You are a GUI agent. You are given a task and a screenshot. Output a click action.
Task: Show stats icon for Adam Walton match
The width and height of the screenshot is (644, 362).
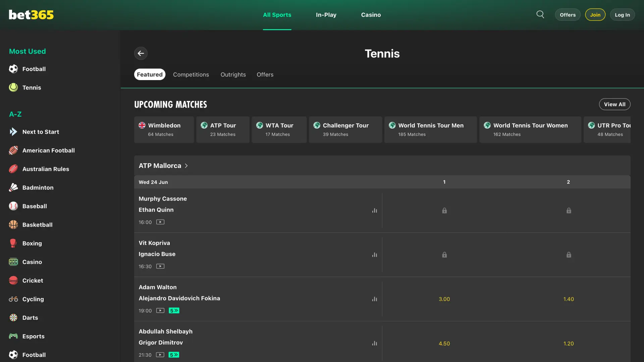[x=374, y=299]
